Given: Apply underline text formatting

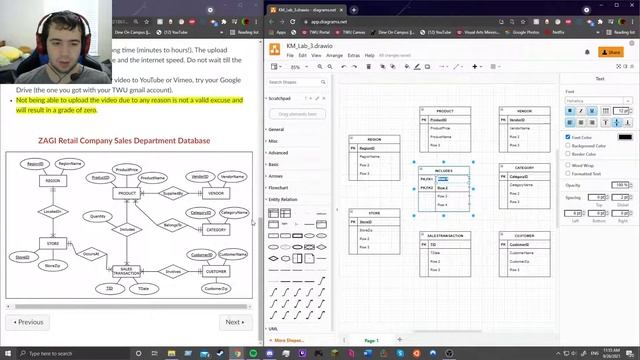Looking at the screenshot, I should [x=591, y=111].
